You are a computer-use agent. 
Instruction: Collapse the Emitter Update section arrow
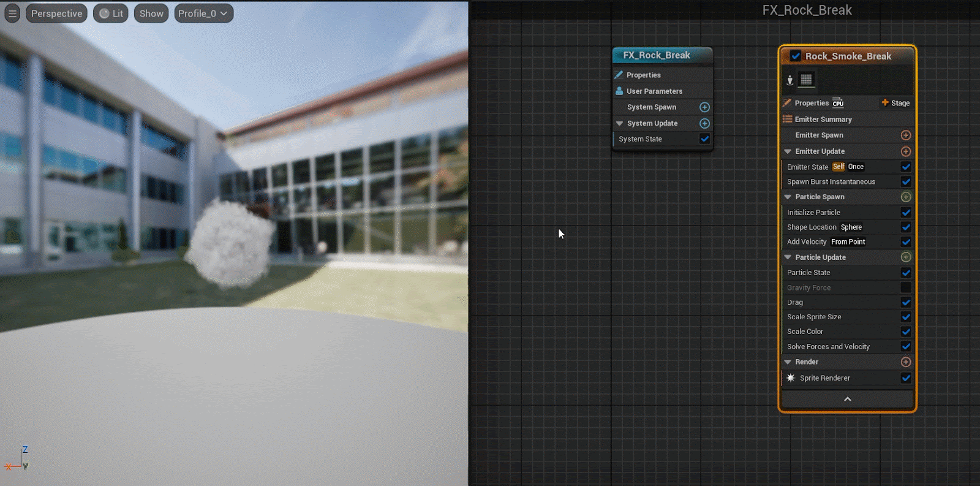pyautogui.click(x=788, y=151)
